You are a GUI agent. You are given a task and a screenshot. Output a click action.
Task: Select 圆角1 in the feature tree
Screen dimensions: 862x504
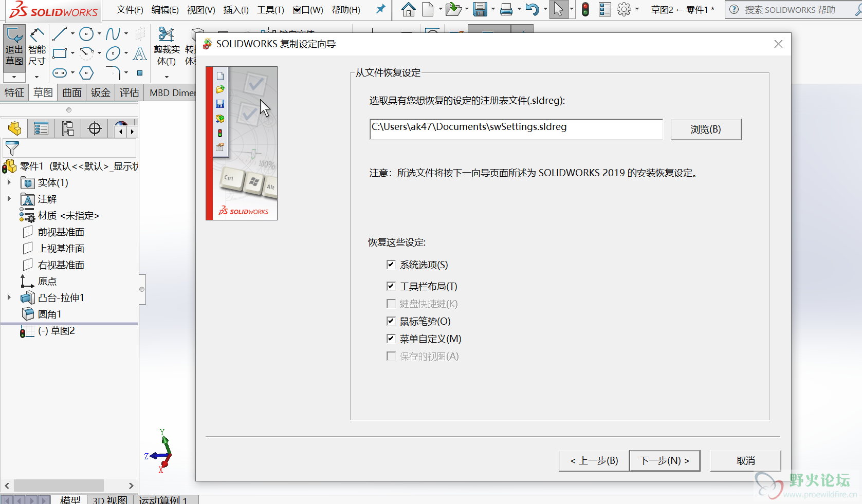(x=50, y=314)
